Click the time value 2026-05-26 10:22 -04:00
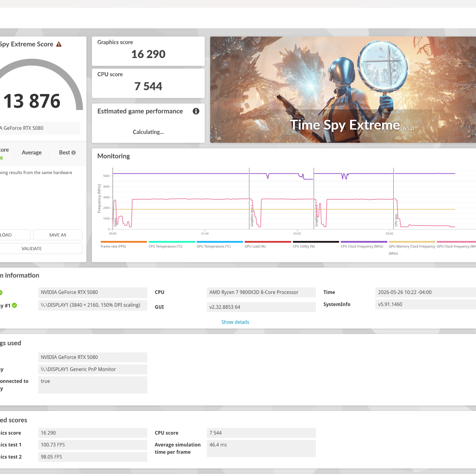476x476 pixels. 426,292
